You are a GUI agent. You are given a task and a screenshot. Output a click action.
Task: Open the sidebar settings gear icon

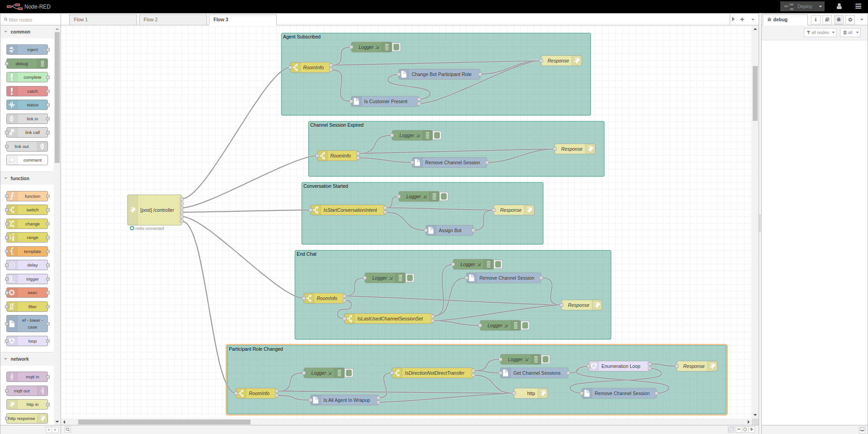click(850, 20)
